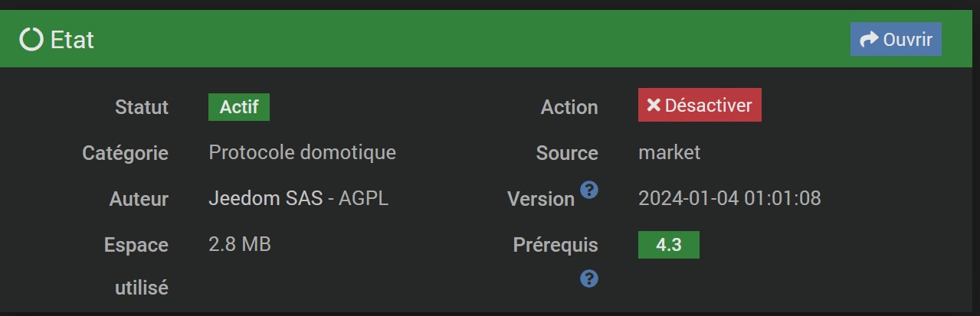The height and width of the screenshot is (316, 980).
Task: Click the Protocole domotique category value
Action: click(302, 152)
